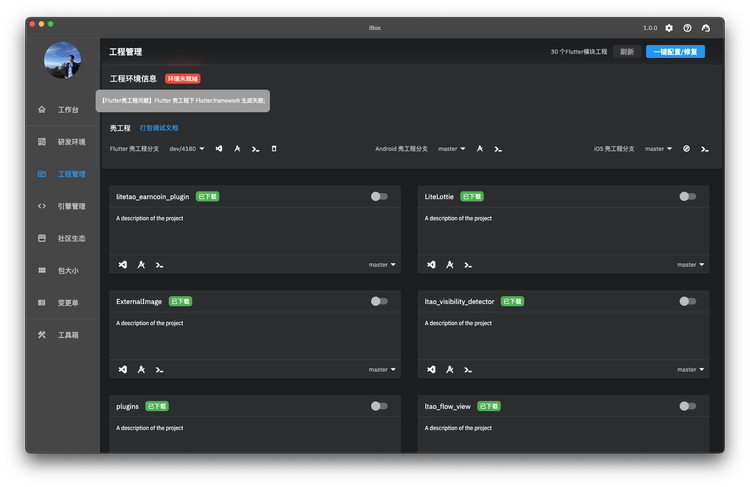Open terminal for iOS shell project

[705, 149]
